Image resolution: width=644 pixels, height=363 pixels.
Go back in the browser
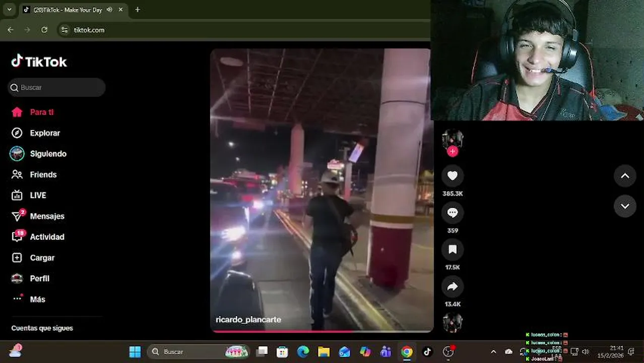tap(11, 30)
